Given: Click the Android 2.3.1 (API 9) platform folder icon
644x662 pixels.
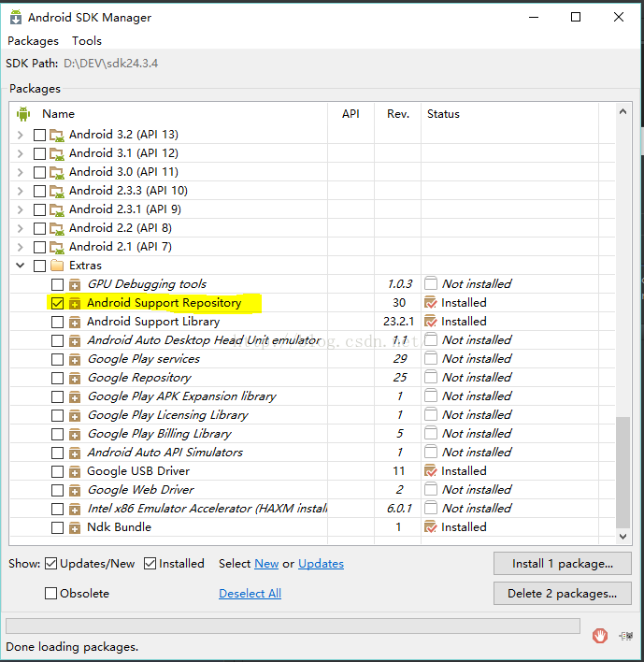Looking at the screenshot, I should [57, 209].
